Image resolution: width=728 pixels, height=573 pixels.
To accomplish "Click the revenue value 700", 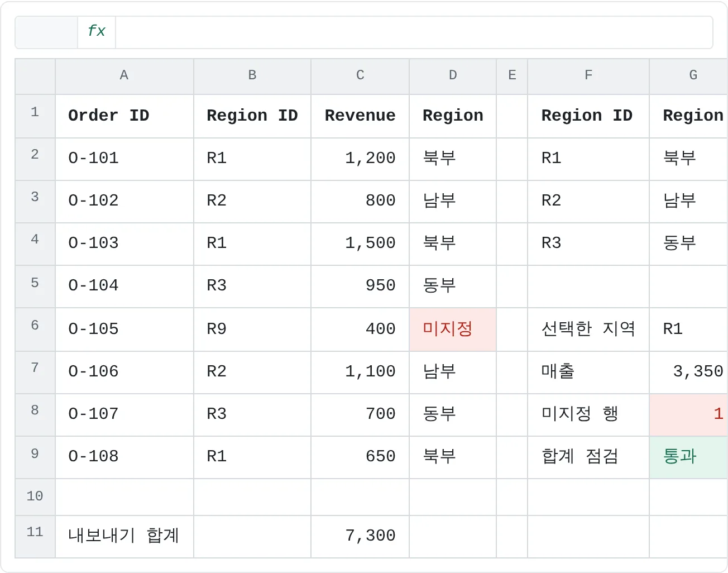I will click(360, 415).
